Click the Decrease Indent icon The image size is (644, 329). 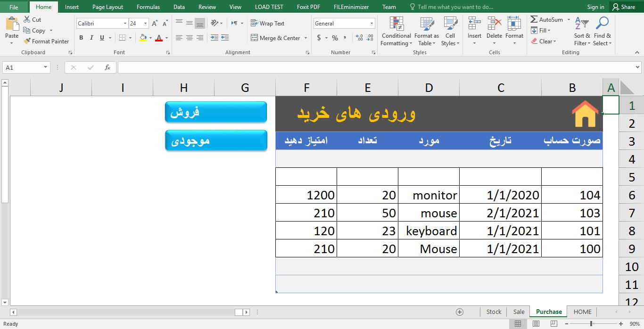pyautogui.click(x=215, y=38)
